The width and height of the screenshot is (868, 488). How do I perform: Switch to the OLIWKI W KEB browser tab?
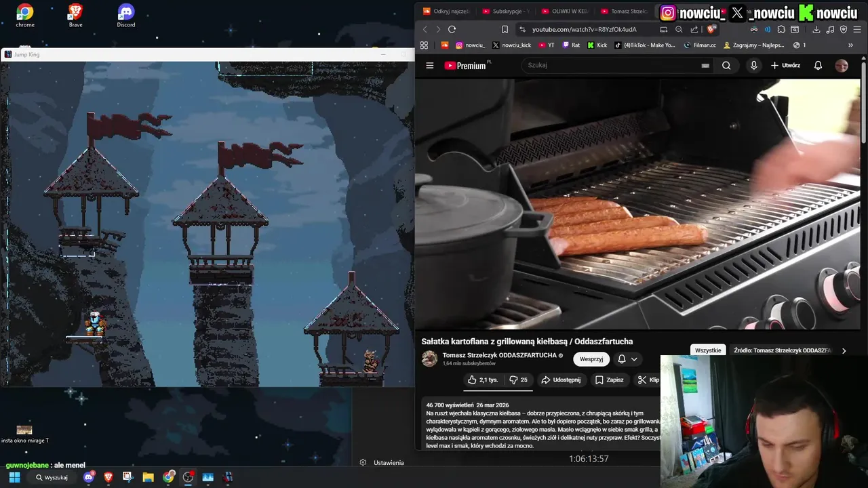(x=565, y=11)
